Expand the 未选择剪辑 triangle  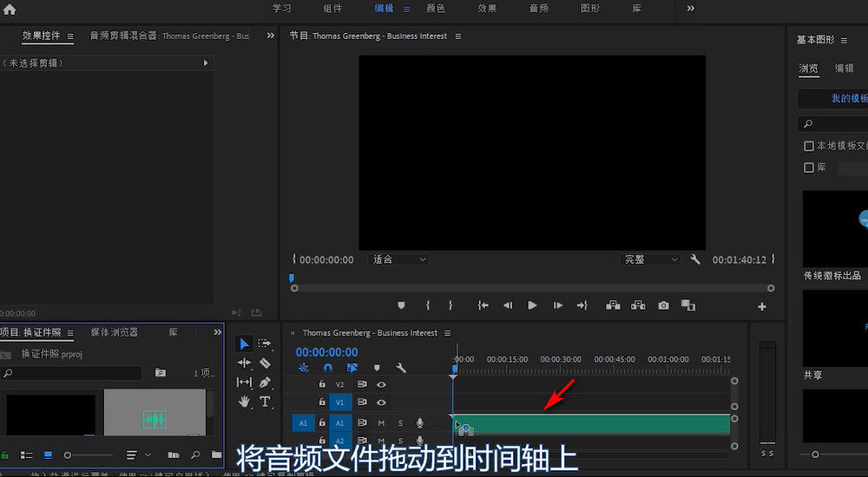[206, 63]
